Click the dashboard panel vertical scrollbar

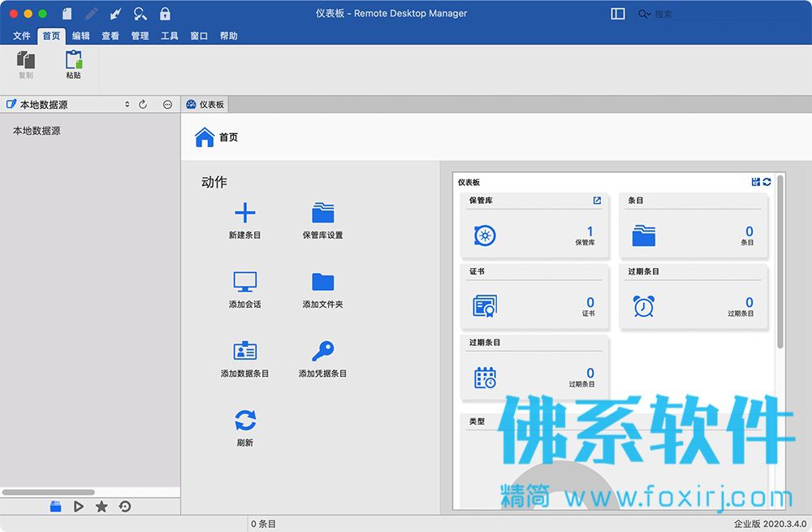coord(780,262)
